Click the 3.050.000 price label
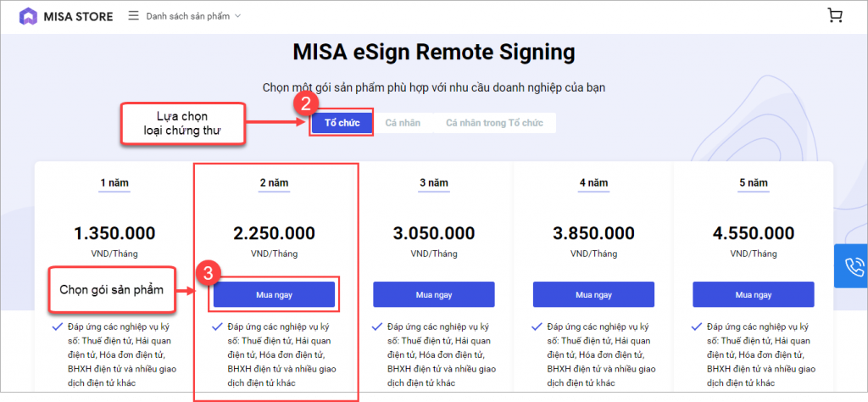 (434, 233)
